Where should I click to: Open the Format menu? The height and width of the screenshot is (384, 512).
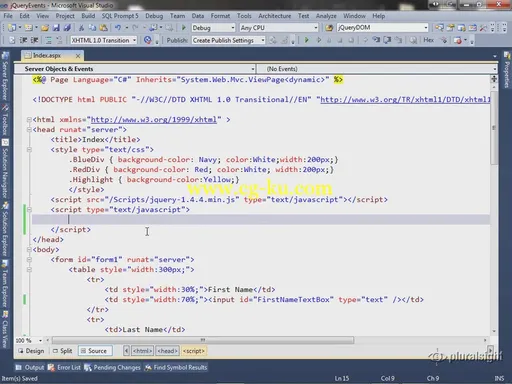(x=220, y=16)
